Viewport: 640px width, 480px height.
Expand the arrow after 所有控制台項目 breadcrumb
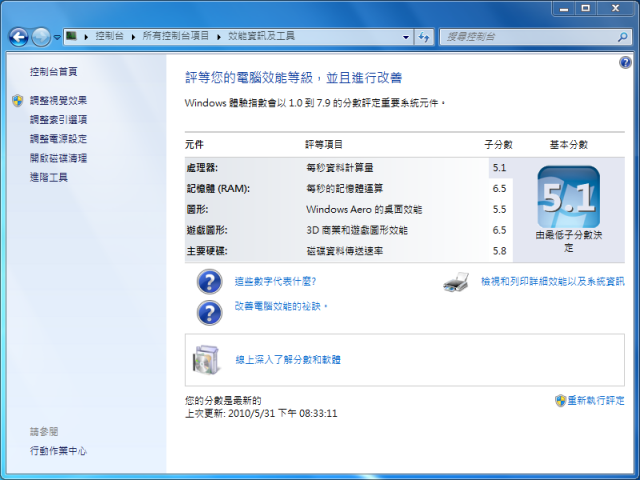coord(219,37)
